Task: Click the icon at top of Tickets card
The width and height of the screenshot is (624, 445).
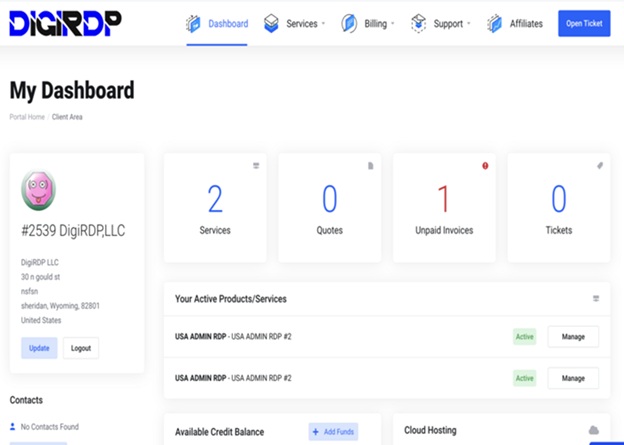Action: (600, 166)
